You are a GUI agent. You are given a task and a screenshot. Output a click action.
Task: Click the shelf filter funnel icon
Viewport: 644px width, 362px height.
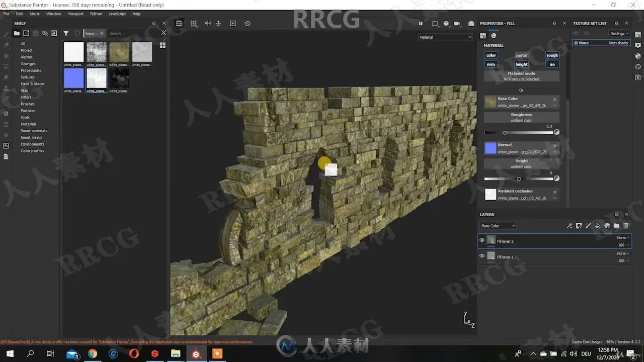coord(66,33)
